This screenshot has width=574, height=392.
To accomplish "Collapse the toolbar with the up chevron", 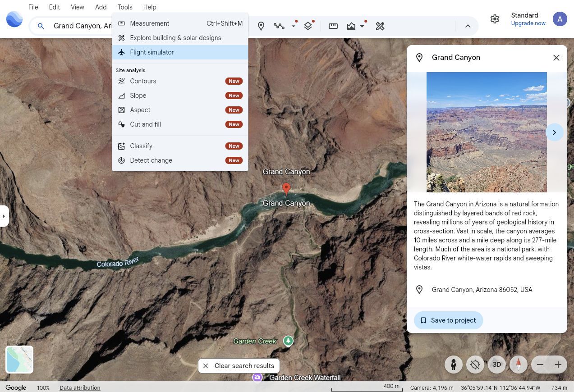I will (468, 26).
